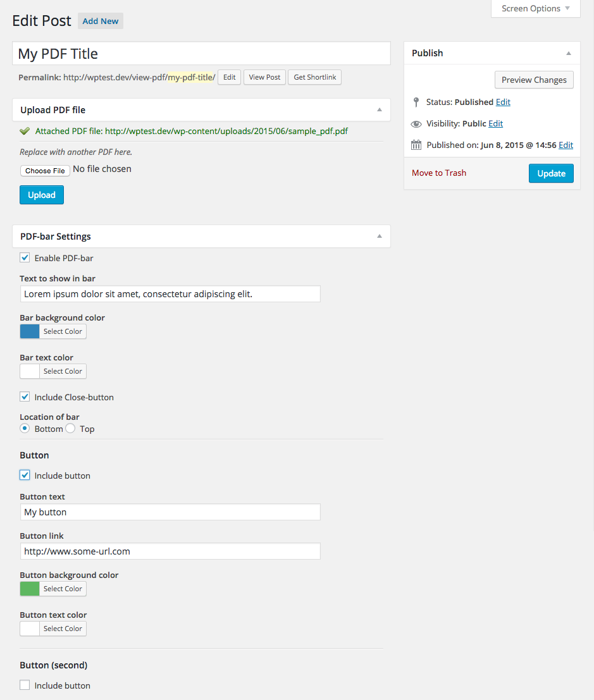Disable the Enable PDF-bar checkbox

[x=25, y=258]
